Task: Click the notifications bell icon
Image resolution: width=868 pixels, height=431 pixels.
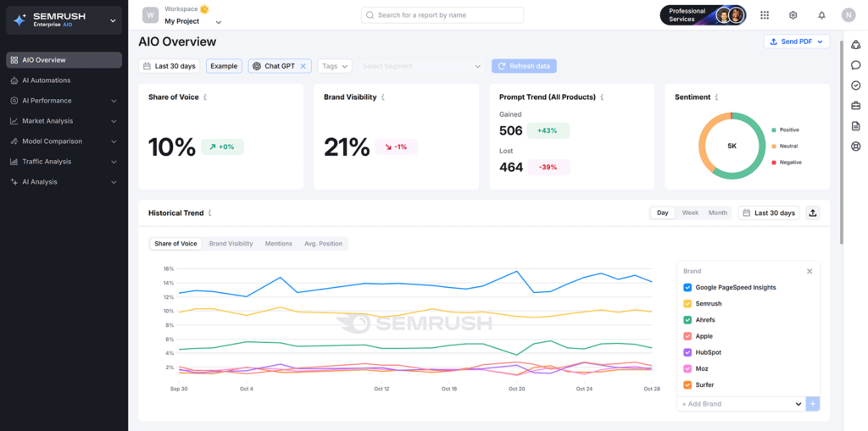Action: pyautogui.click(x=821, y=15)
